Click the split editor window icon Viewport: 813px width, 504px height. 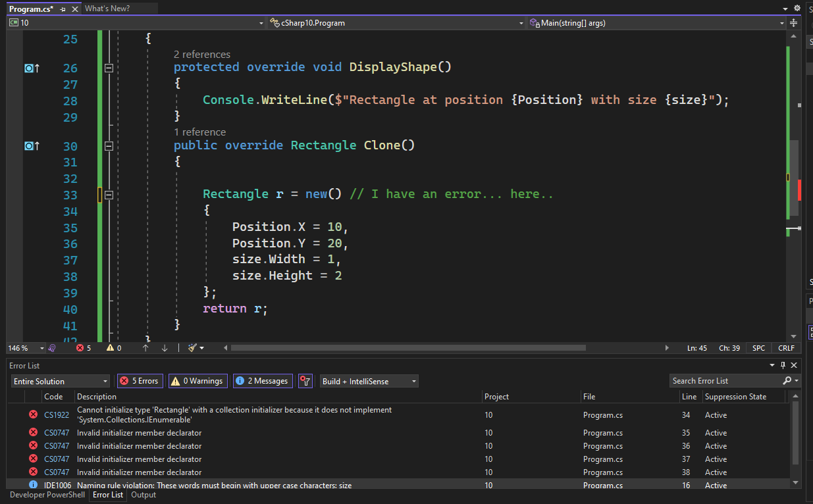click(792, 23)
